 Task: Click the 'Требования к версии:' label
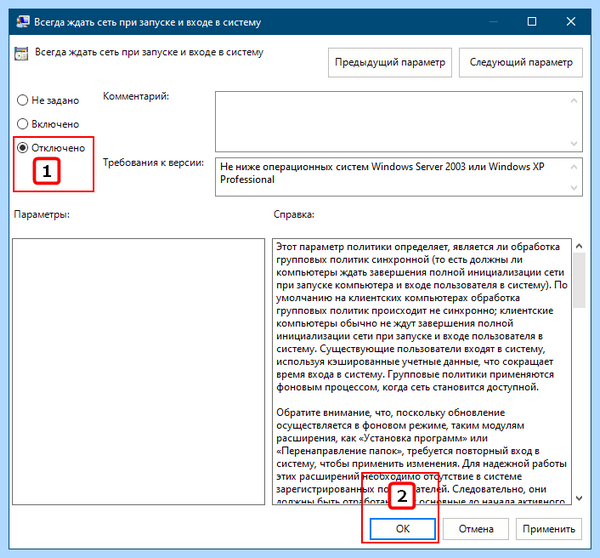pyautogui.click(x=153, y=163)
